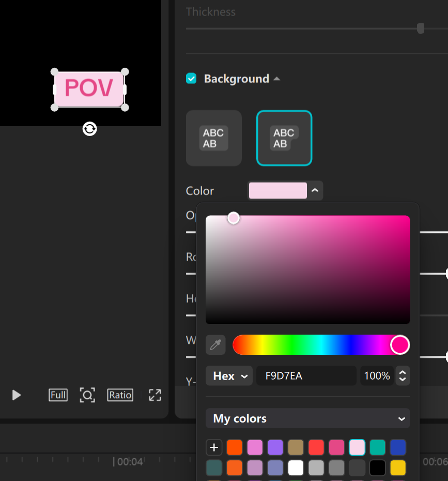Image resolution: width=448 pixels, height=481 pixels.
Task: Click the rotate handle under the POV text
Action: [x=89, y=129]
